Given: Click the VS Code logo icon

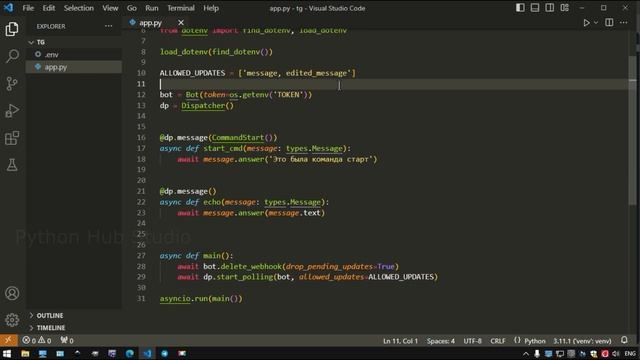Looking at the screenshot, I should (x=8, y=8).
